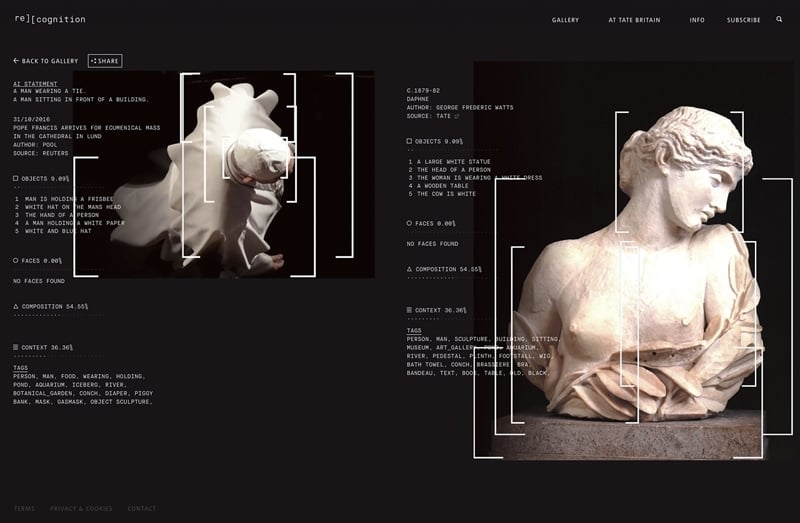Open the Contact footer link
Image resolution: width=800 pixels, height=523 pixels.
[142, 509]
